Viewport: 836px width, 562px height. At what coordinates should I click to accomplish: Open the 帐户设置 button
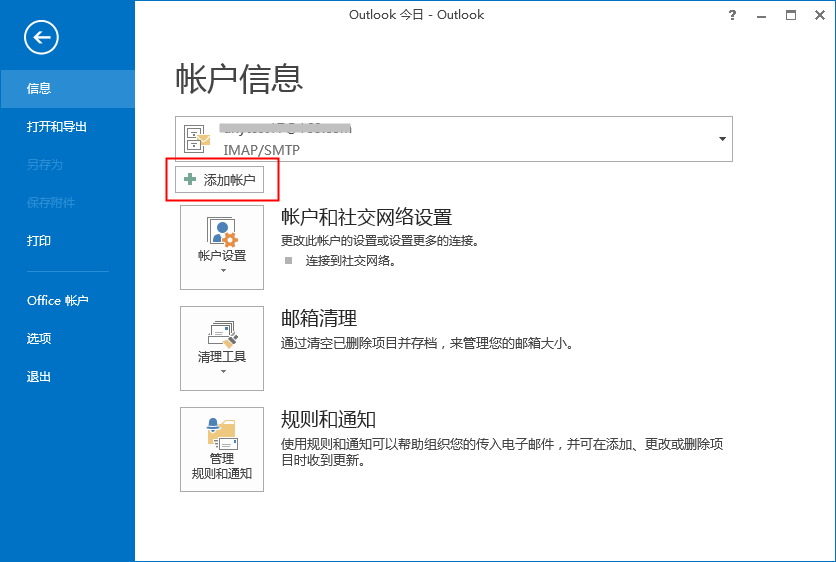tap(222, 247)
